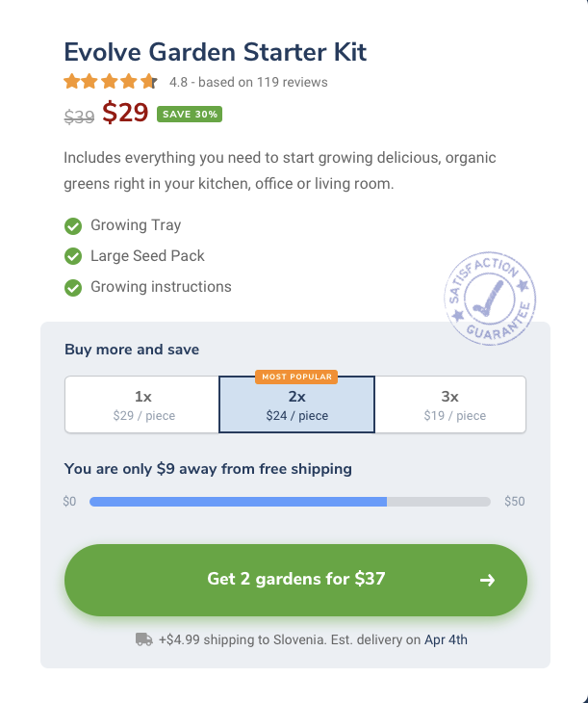Click the Most Popular orange label
The width and height of the screenshot is (588, 703).
[296, 377]
